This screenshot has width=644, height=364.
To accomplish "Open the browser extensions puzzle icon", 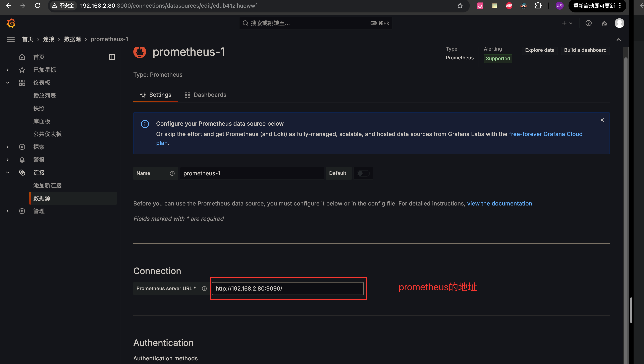I will click(x=538, y=5).
